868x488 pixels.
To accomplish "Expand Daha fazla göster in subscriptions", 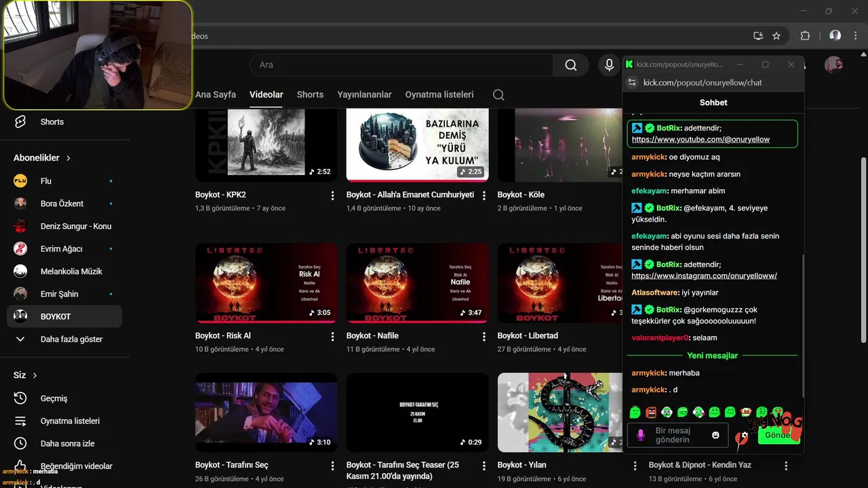I will pyautogui.click(x=64, y=339).
